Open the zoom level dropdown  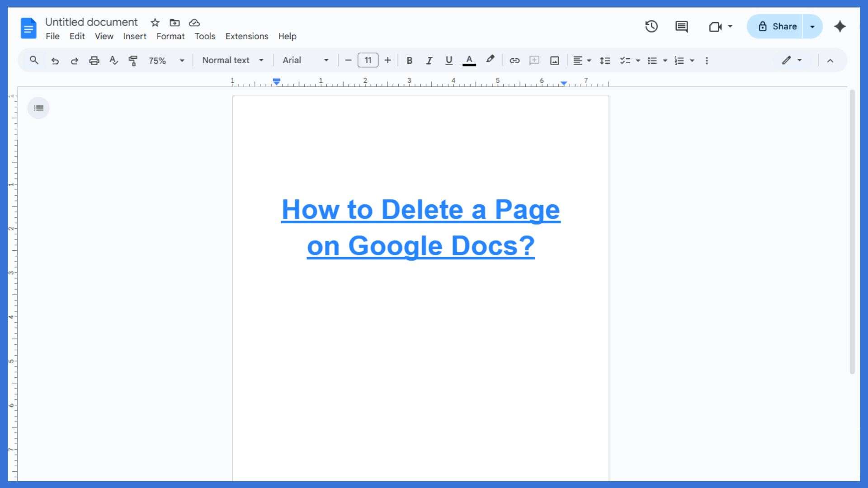coord(167,61)
